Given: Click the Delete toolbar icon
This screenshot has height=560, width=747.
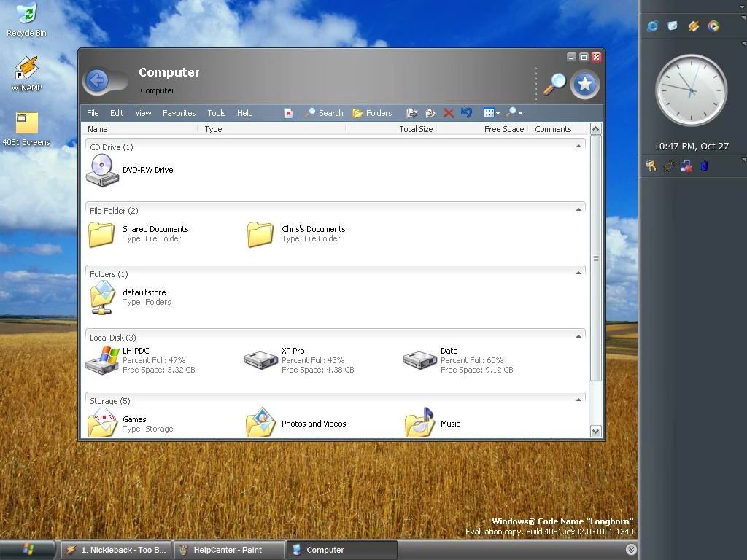Looking at the screenshot, I should click(x=447, y=113).
